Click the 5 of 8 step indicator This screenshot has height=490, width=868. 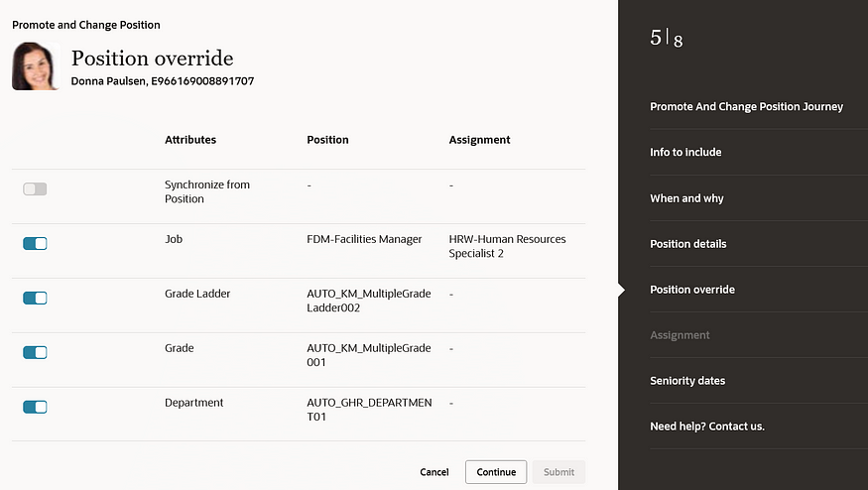pos(666,39)
